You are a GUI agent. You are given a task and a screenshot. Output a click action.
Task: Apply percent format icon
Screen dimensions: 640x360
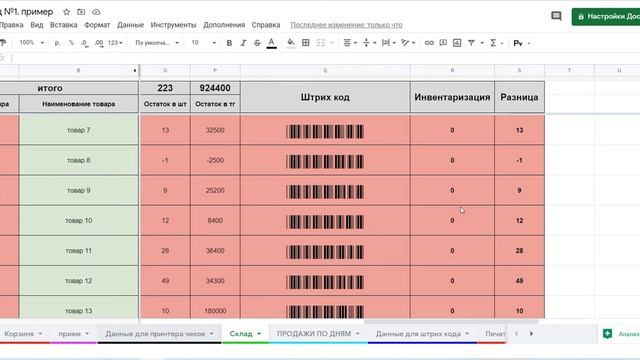(x=71, y=42)
